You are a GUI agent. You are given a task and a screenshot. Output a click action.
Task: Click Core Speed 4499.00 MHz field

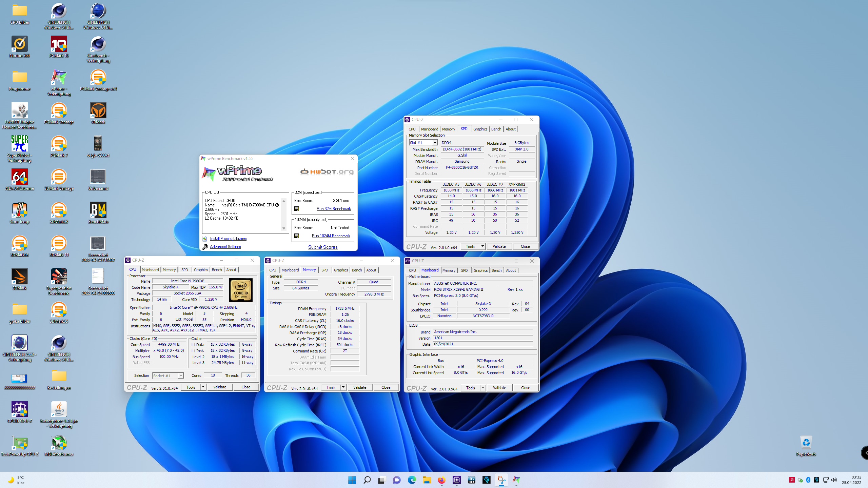[169, 344]
